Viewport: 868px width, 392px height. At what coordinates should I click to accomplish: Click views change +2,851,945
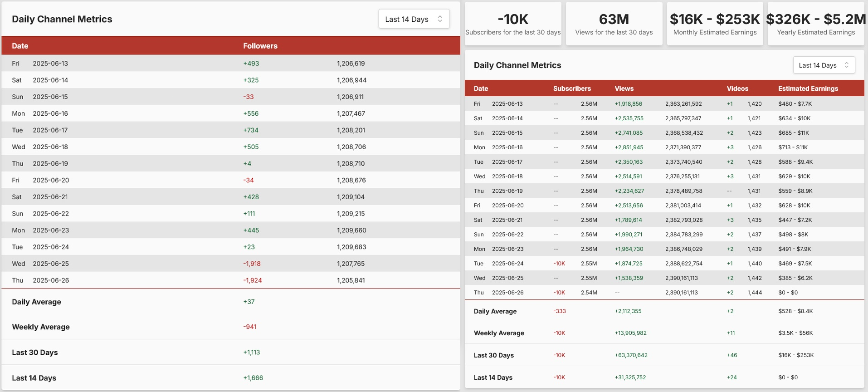point(629,147)
